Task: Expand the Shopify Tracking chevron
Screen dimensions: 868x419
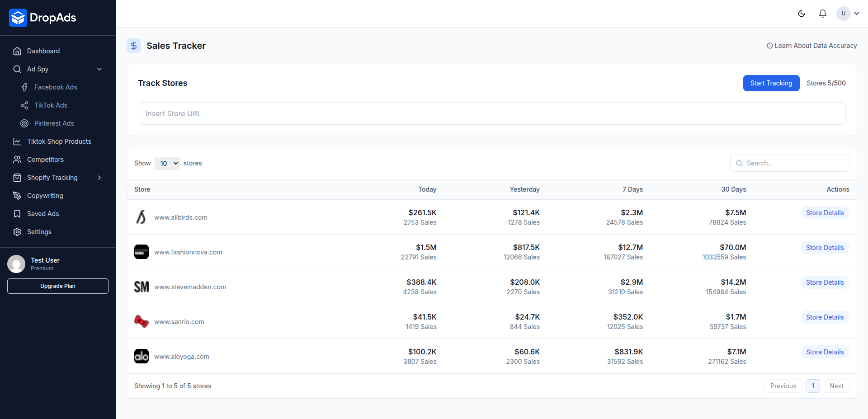Action: click(x=99, y=178)
